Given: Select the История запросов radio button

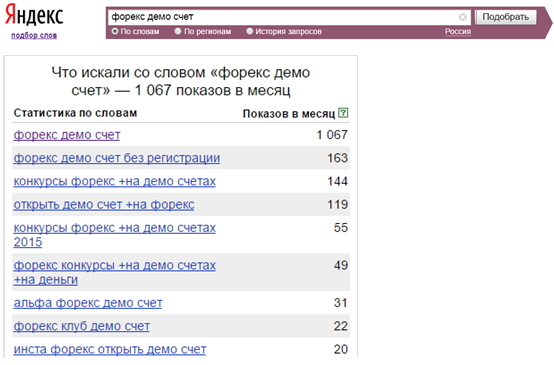Looking at the screenshot, I should pyautogui.click(x=249, y=31).
